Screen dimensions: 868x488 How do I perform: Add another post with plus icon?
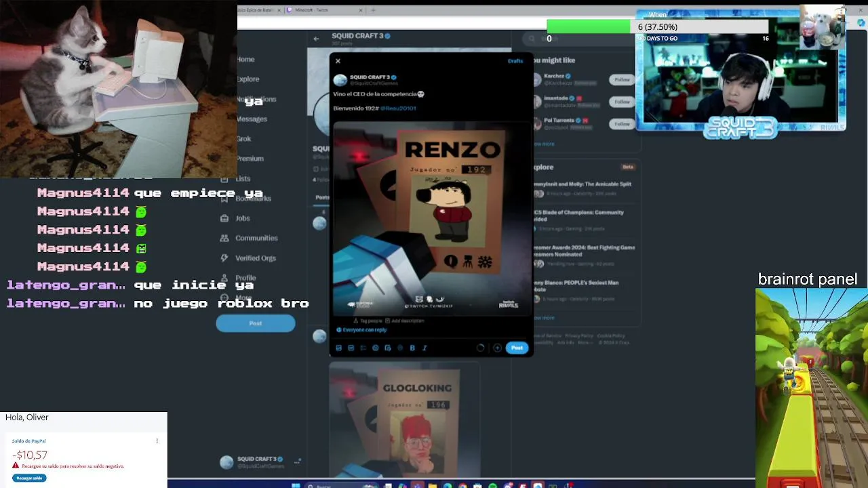click(497, 348)
